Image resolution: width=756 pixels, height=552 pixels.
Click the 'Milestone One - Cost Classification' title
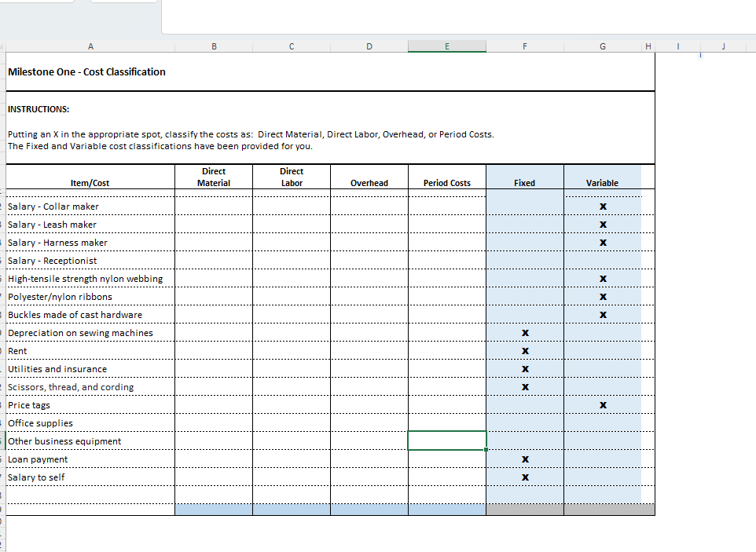(x=86, y=71)
